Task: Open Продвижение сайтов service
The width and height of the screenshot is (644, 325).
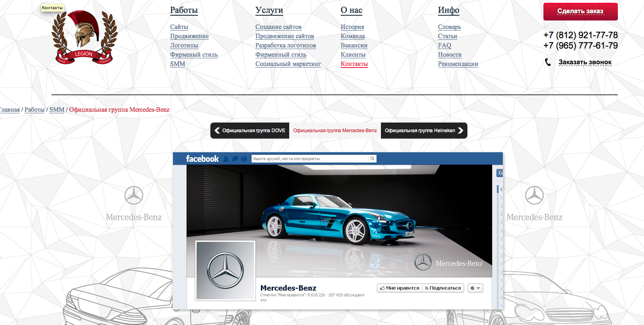Action: (x=285, y=36)
